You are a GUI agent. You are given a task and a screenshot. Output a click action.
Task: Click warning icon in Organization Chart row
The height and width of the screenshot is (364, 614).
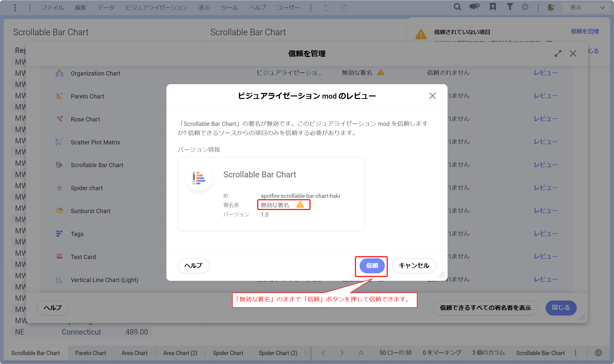click(x=381, y=72)
